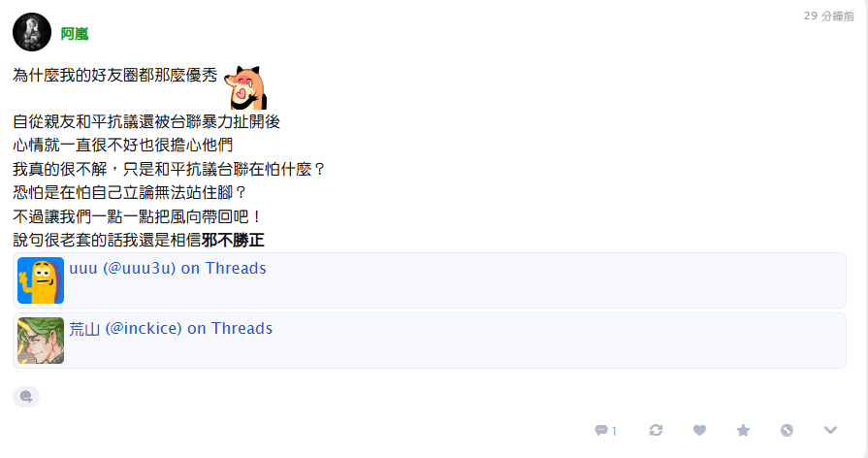The image size is (868, 458).
Task: Replurk this post with the circular arrows icon
Action: 656,430
